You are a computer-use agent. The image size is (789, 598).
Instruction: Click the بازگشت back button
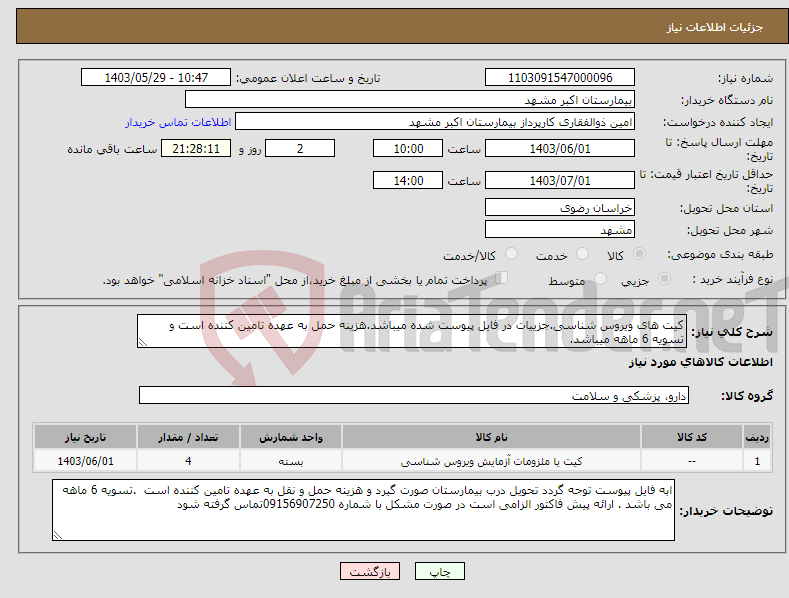tap(370, 571)
